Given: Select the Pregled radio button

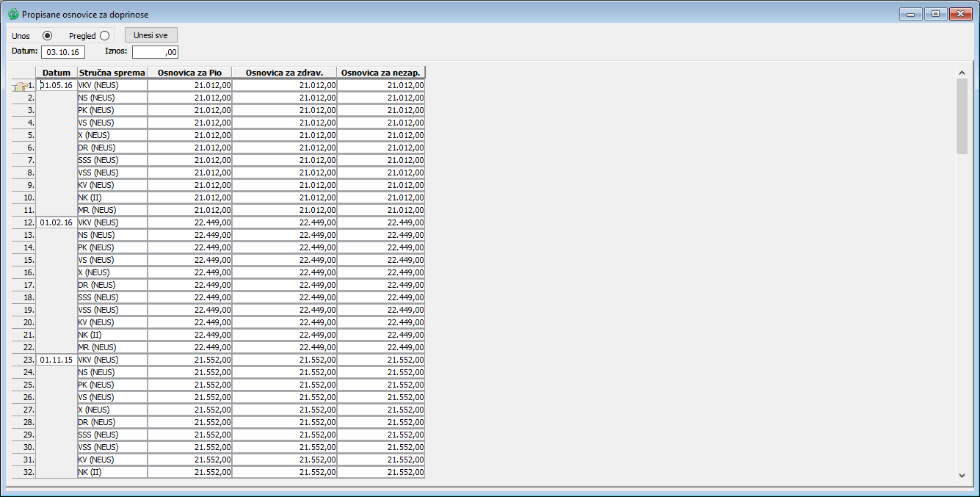Looking at the screenshot, I should (x=104, y=35).
